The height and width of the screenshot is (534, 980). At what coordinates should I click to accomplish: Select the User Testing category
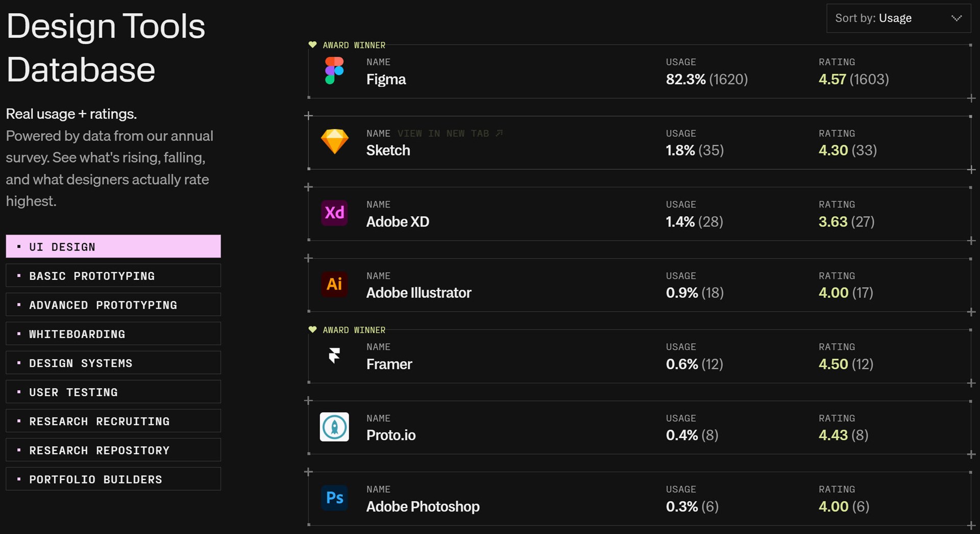[x=113, y=392]
